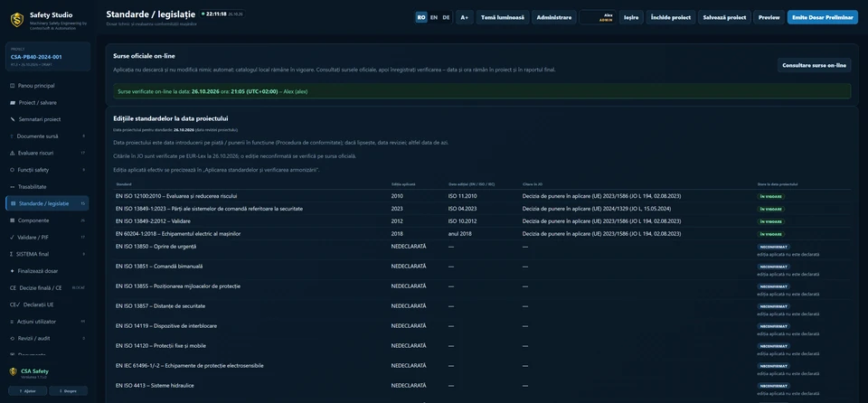Click row EN ISO 13849-1:2023 standard name
This screenshot has height=403, width=868.
[209, 209]
